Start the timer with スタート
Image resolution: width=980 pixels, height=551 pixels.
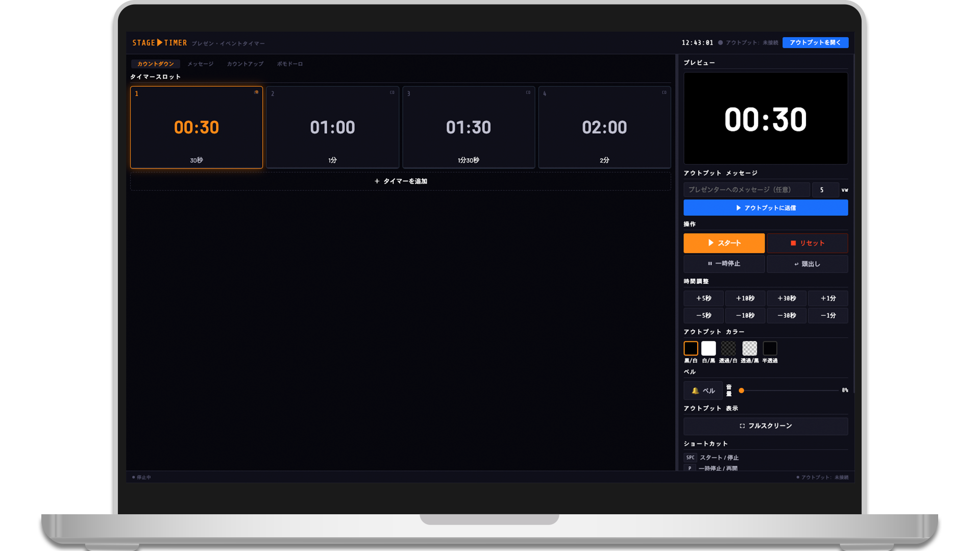[724, 243]
